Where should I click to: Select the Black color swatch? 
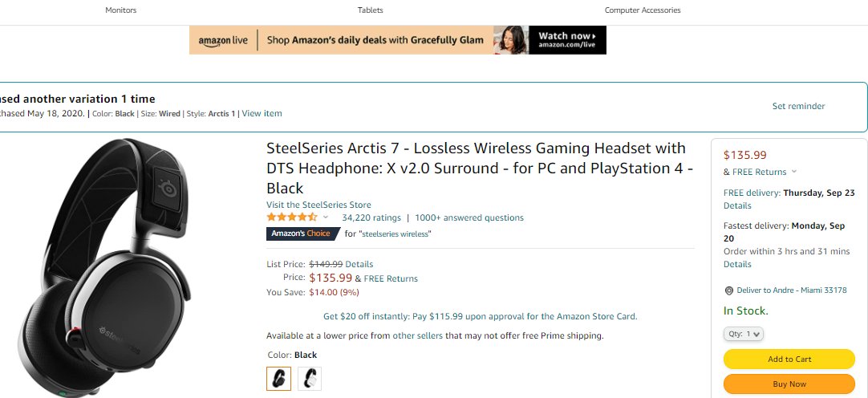click(278, 378)
